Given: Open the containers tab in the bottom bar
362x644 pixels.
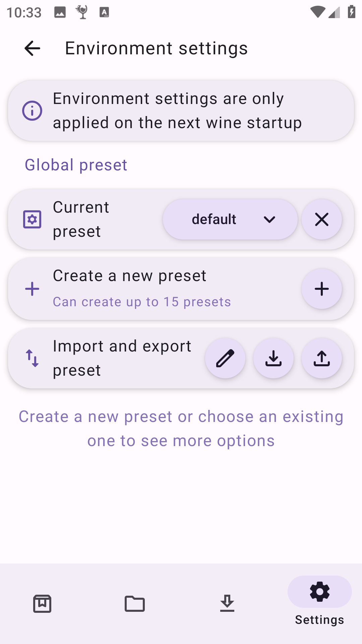Looking at the screenshot, I should 42,604.
